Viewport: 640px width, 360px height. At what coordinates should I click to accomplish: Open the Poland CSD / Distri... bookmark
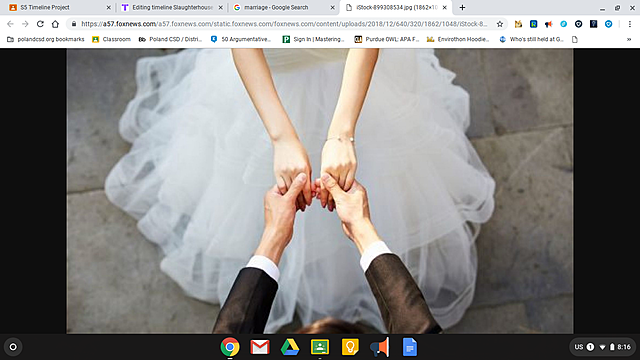pyautogui.click(x=171, y=39)
